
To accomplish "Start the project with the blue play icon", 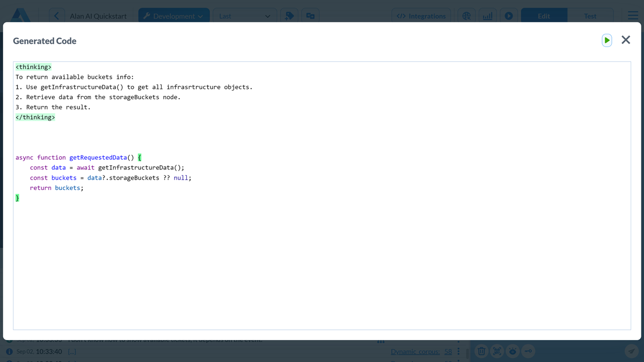I will click(x=509, y=16).
